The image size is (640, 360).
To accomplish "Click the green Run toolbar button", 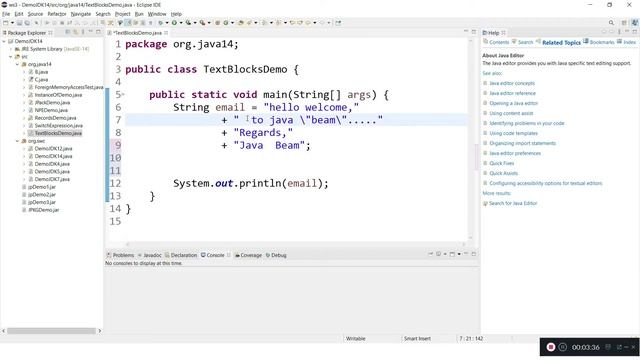I will pyautogui.click(x=174, y=23).
